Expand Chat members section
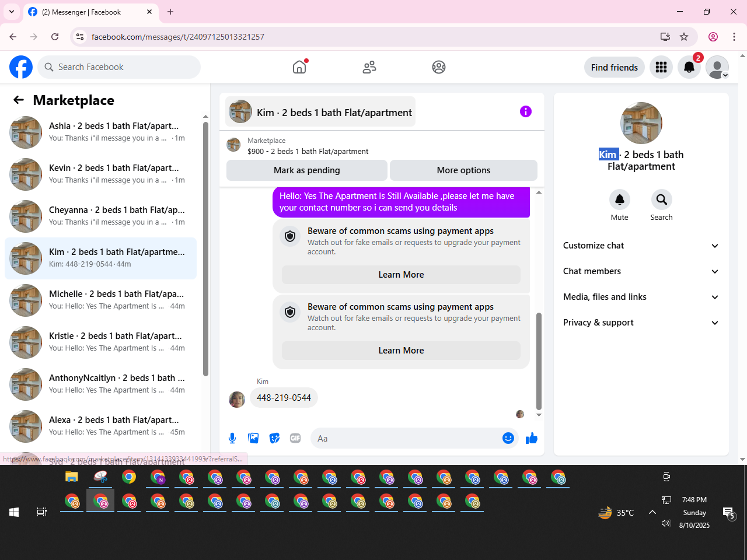 tap(641, 271)
